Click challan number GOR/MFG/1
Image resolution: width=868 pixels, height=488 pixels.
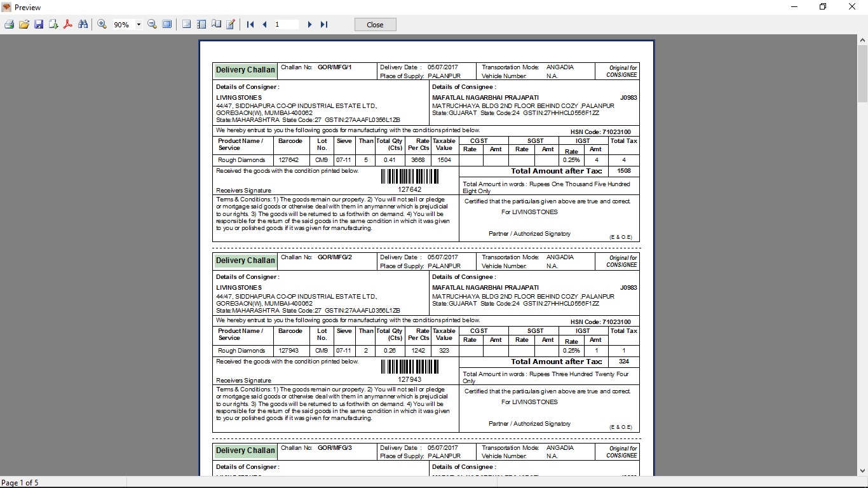[x=334, y=67]
